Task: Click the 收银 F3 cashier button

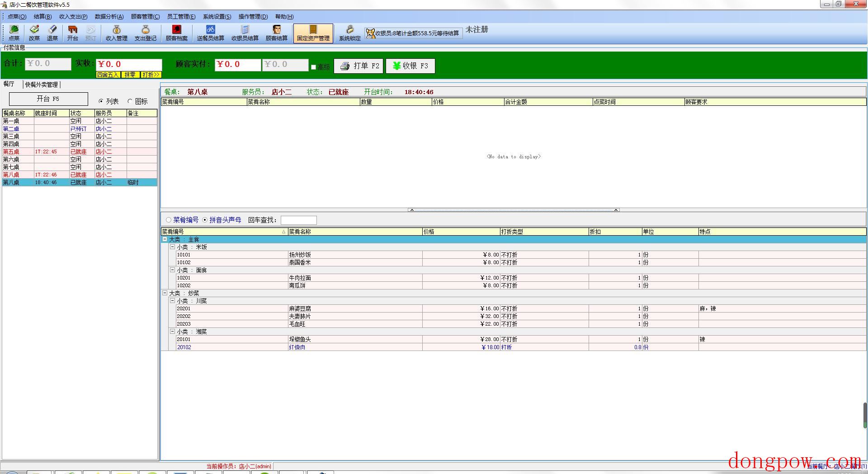Action: [410, 66]
